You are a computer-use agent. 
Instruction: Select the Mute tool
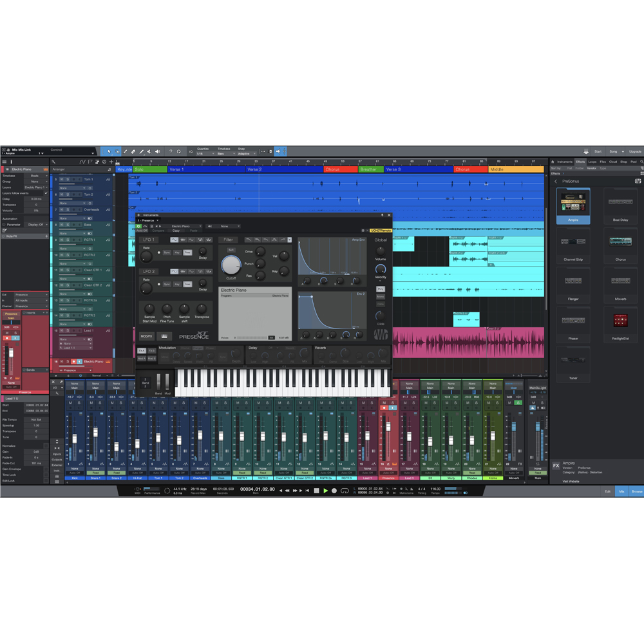[149, 151]
